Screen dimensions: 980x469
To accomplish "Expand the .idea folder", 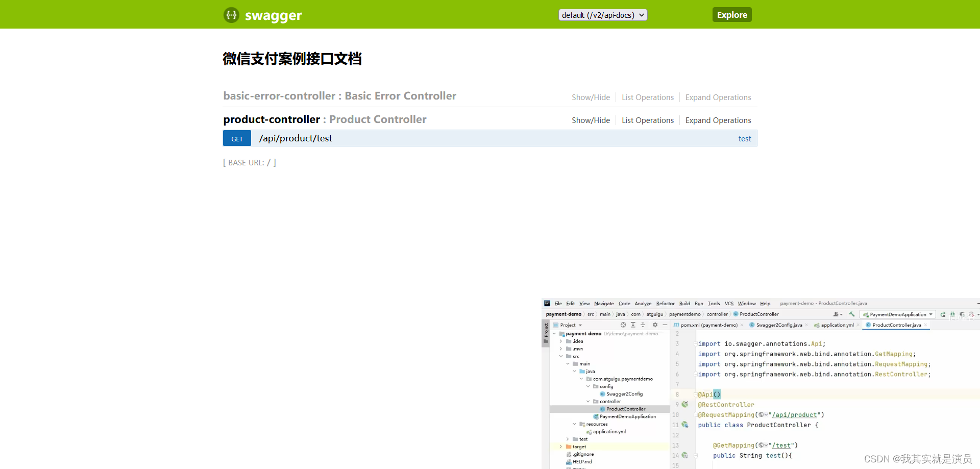I will click(561, 341).
